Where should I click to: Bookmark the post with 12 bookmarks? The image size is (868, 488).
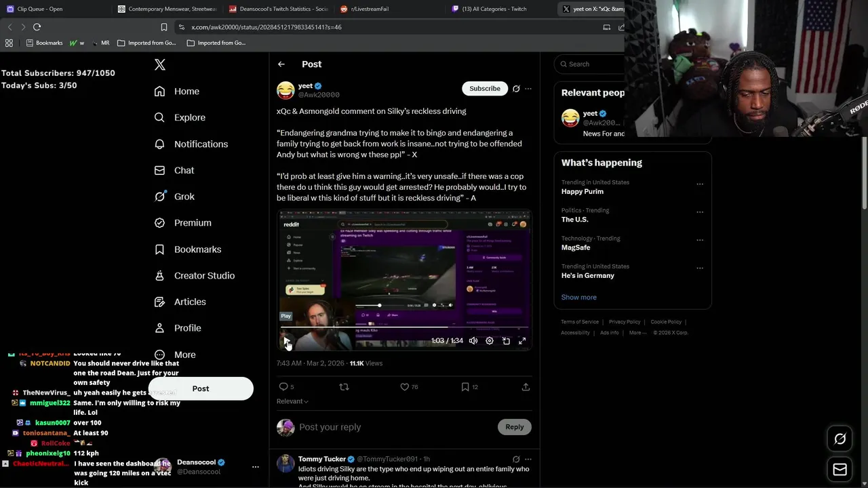click(x=469, y=387)
